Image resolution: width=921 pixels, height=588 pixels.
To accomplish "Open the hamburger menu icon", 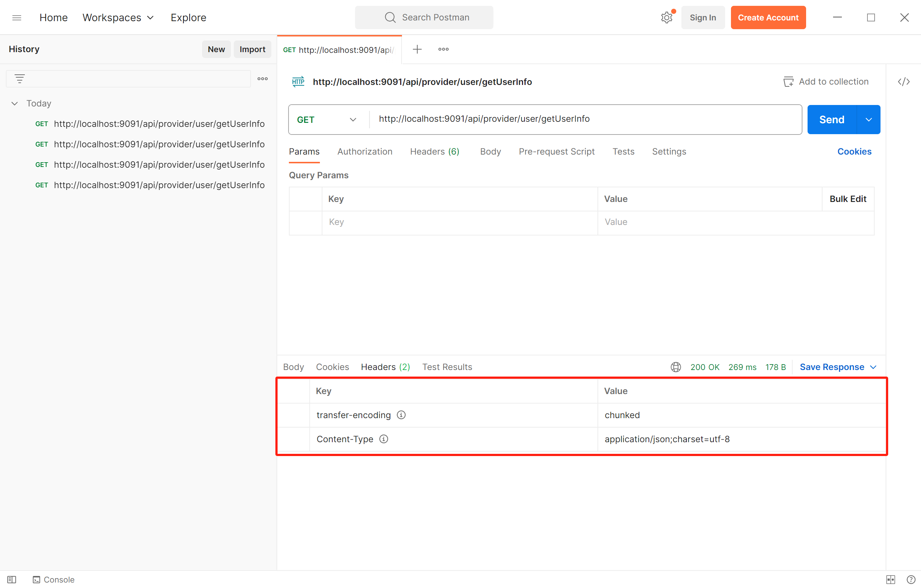I will [x=16, y=17].
